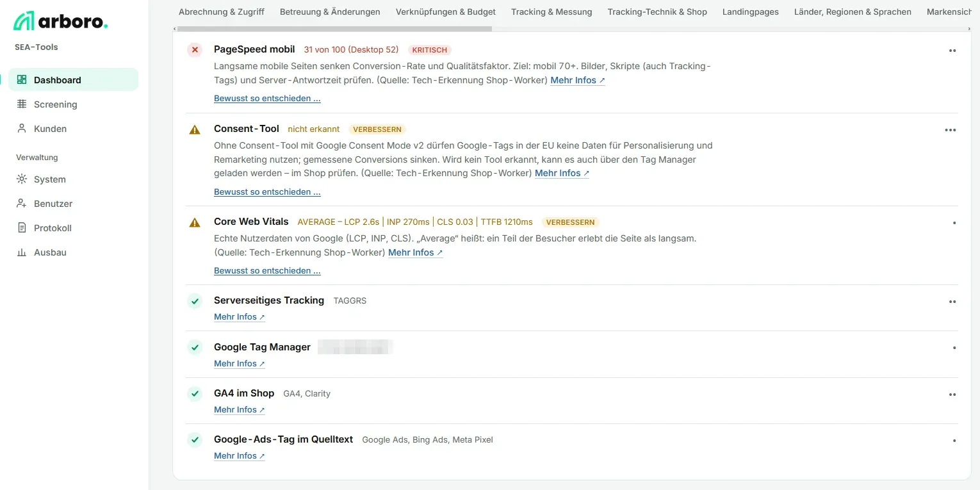Viewport: 980px width, 490px height.
Task: Click the horizontal tab scrollbar thumb
Action: pos(334,29)
